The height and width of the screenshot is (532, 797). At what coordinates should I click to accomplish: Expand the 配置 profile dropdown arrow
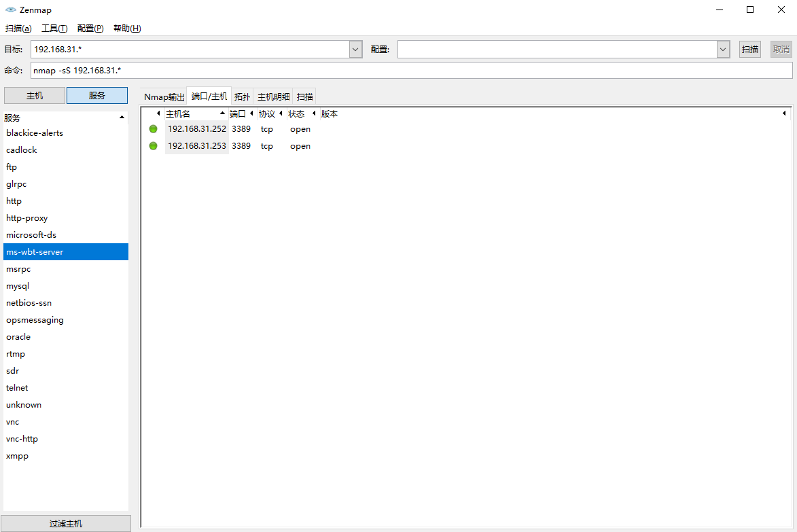pyautogui.click(x=724, y=50)
